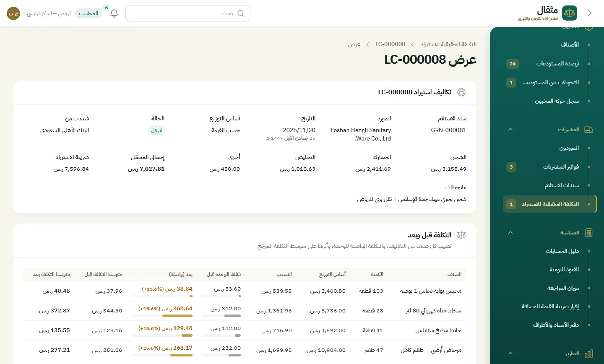Open الموردون in the sidebar

point(549,148)
